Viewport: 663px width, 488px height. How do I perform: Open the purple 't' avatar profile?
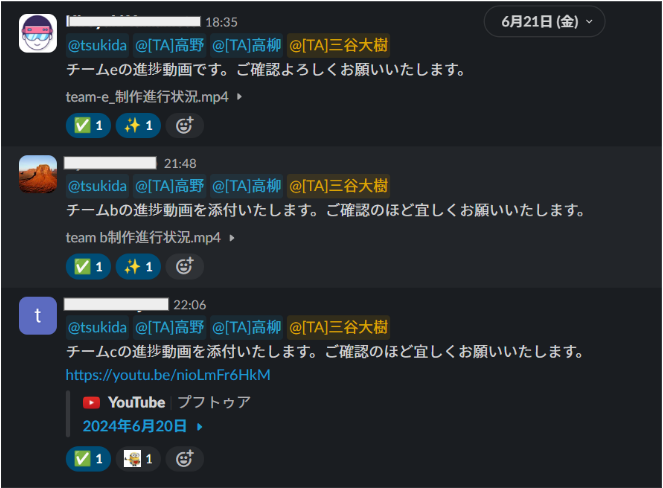click(38, 315)
